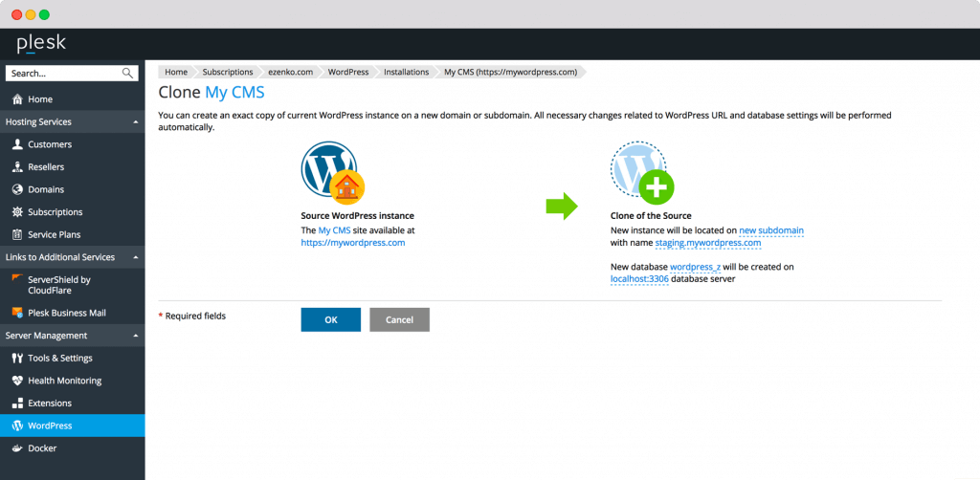
Task: Collapse Links to Additional Services section
Action: [135, 257]
